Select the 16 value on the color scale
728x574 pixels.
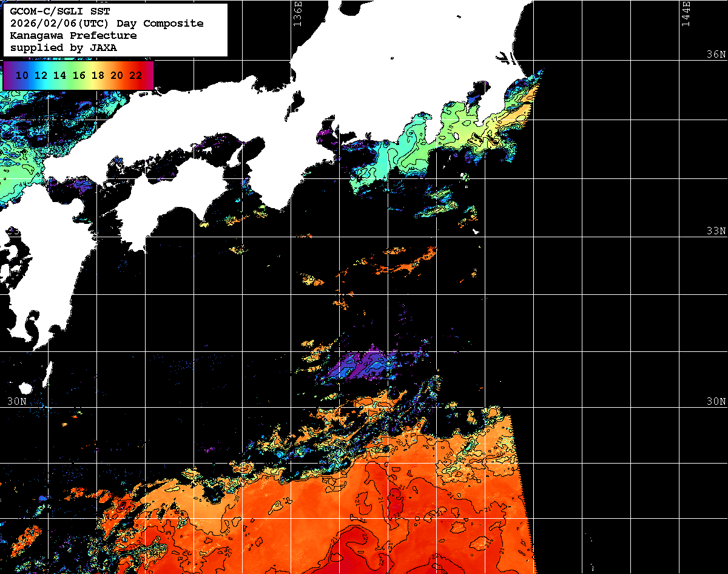point(79,76)
